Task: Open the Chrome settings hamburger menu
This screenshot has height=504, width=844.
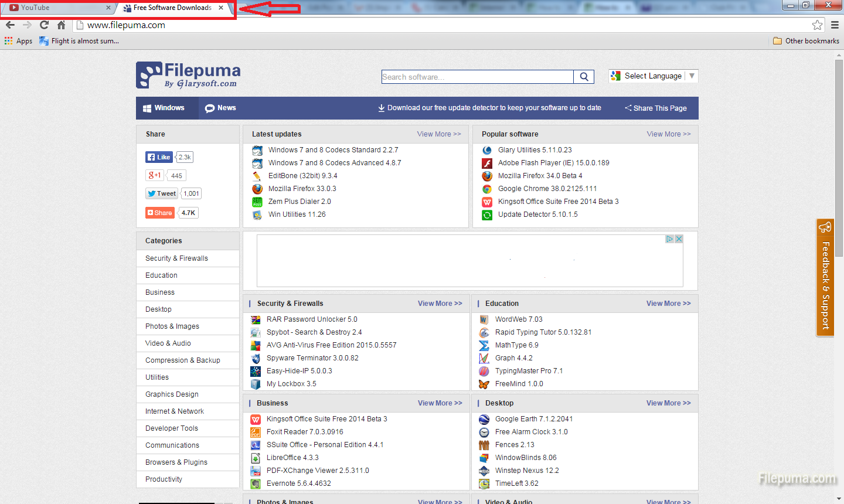Action: coord(835,25)
